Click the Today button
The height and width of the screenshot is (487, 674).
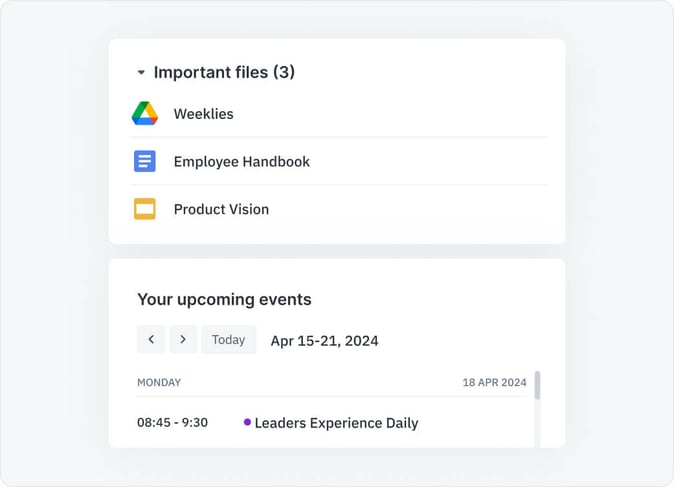228,340
